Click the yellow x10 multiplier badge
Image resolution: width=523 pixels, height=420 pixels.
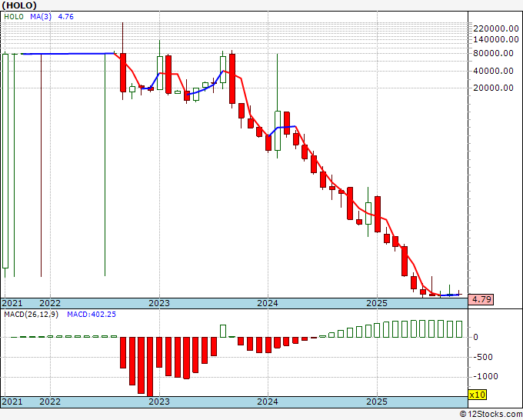(478, 395)
